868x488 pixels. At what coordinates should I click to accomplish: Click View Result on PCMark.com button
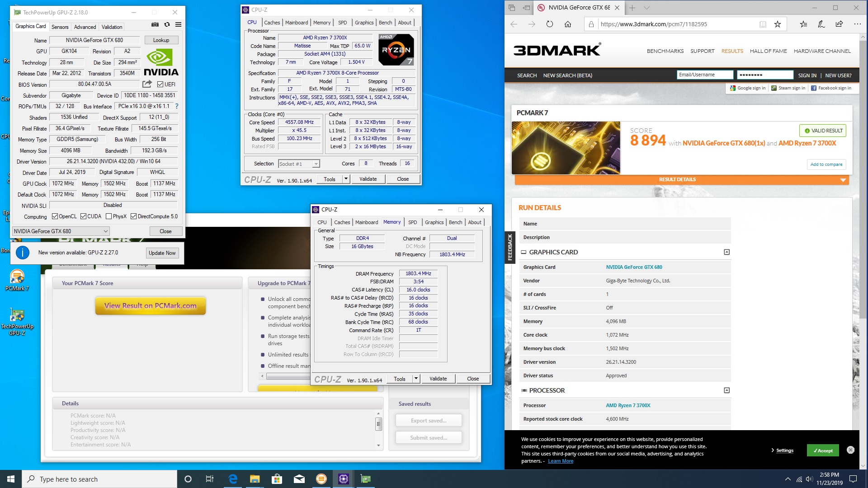[x=151, y=306]
